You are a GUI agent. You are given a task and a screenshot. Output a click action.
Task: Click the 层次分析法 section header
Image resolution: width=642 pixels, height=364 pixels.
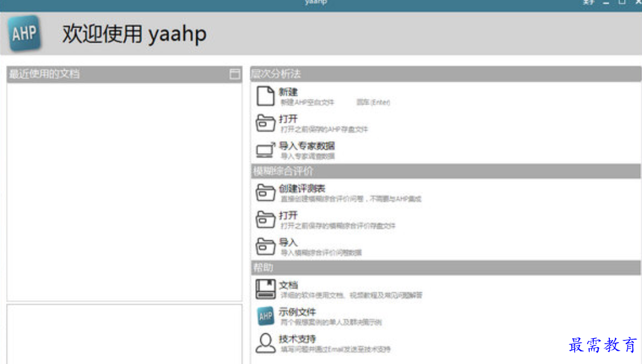(x=446, y=74)
